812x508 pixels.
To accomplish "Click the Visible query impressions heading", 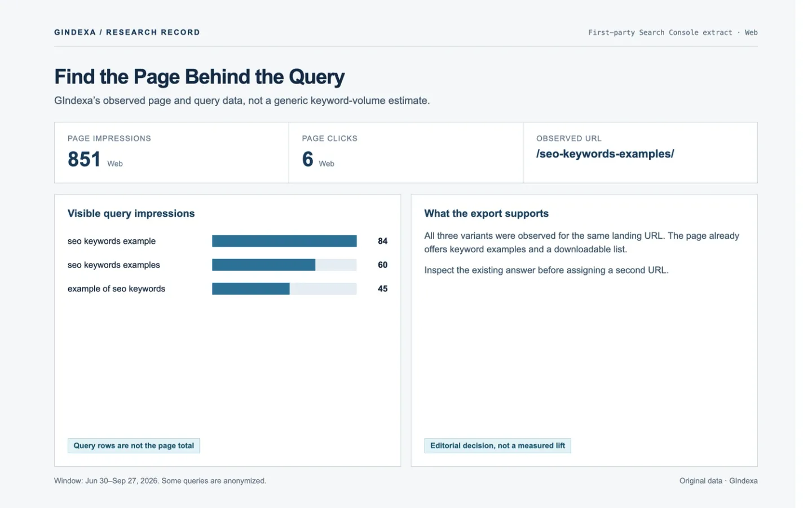I will [131, 213].
